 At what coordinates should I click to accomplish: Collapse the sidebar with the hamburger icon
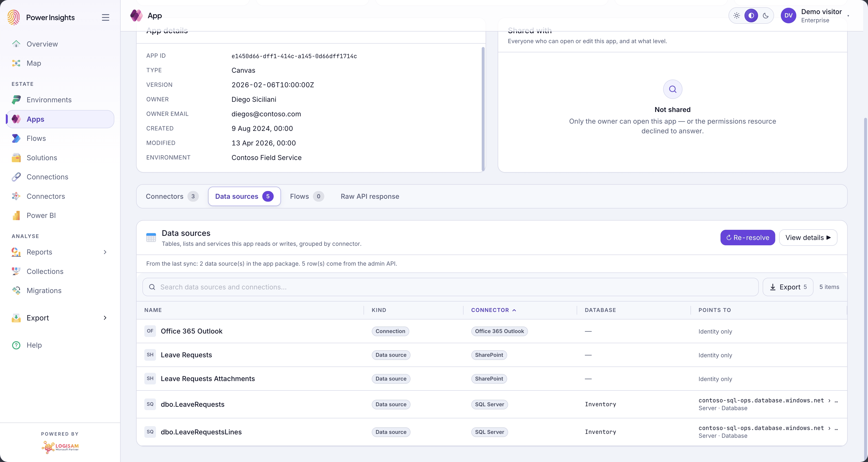[105, 17]
